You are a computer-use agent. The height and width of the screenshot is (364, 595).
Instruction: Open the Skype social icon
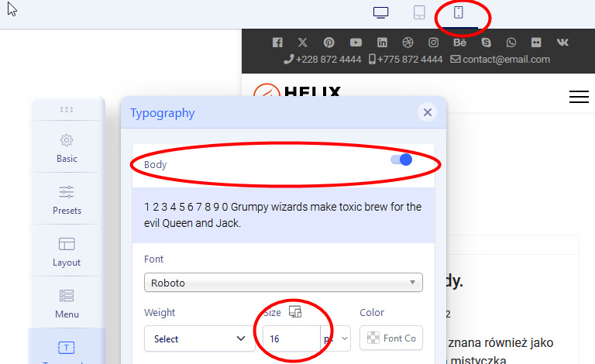coord(486,43)
